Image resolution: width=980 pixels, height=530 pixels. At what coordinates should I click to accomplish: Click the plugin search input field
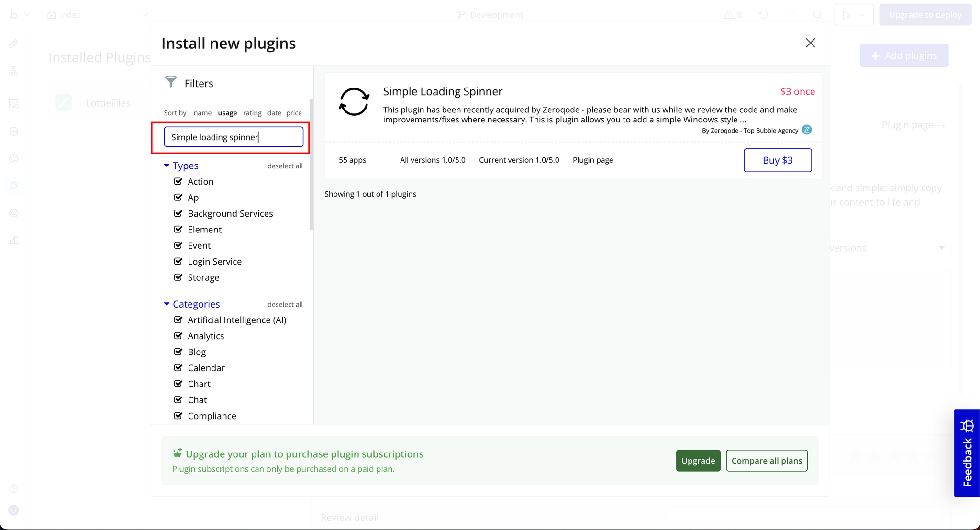click(x=234, y=137)
